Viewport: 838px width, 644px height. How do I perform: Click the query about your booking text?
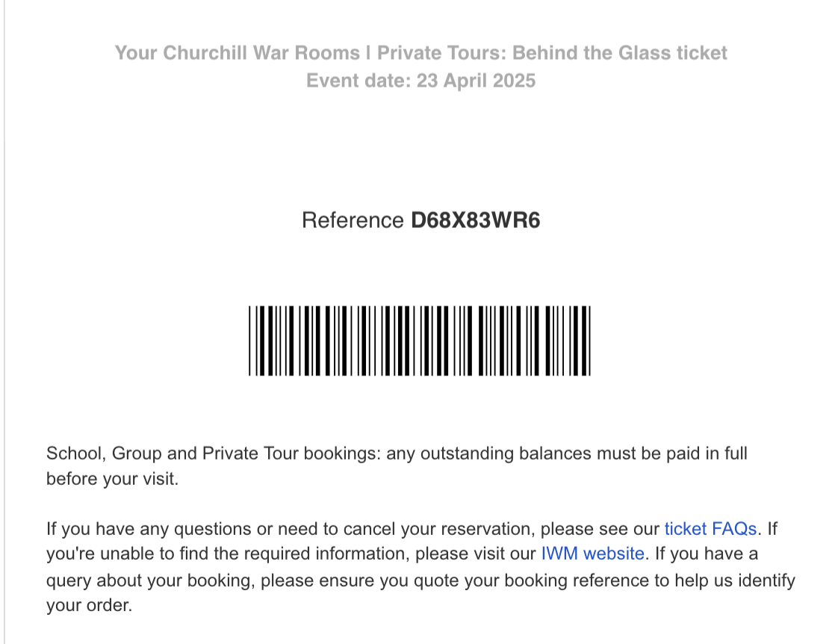tap(149, 580)
